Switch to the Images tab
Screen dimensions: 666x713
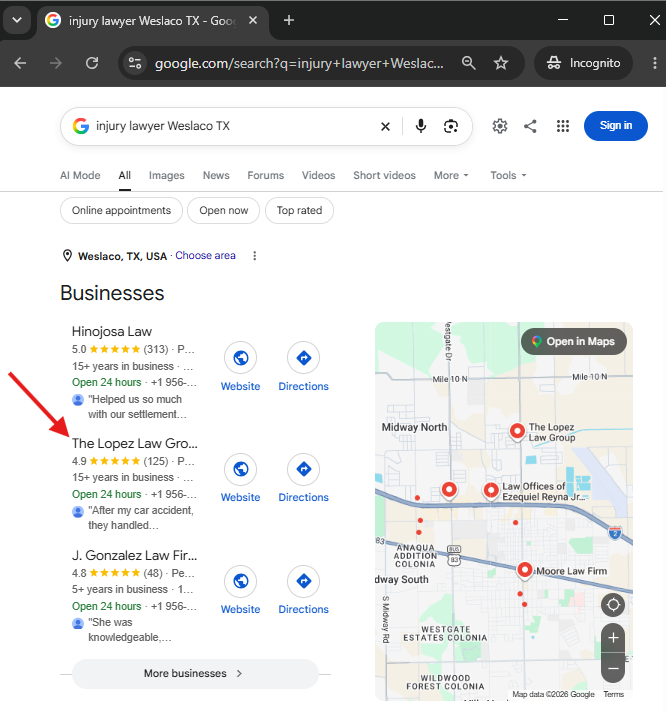[166, 176]
